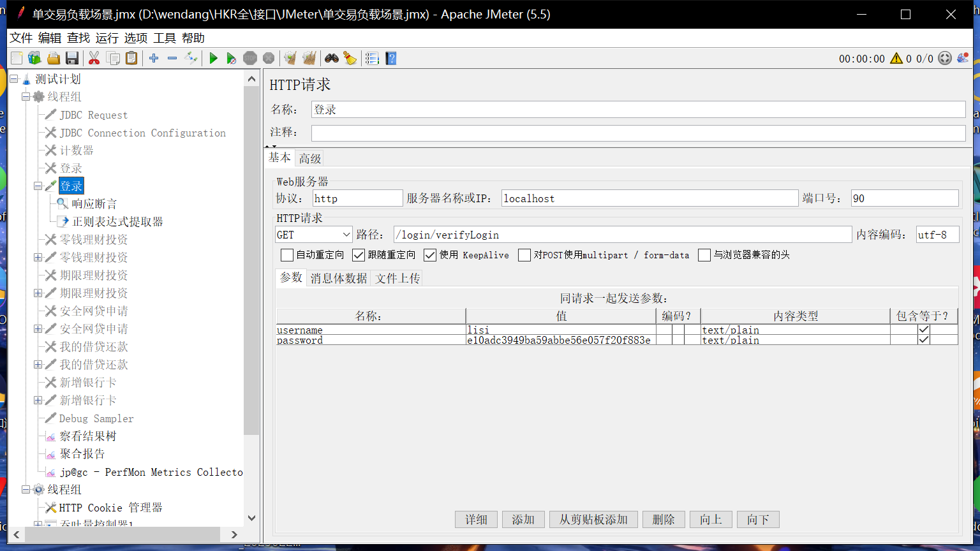Viewport: 980px width, 551px height.
Task: Open the 文件 menu
Action: (21, 38)
